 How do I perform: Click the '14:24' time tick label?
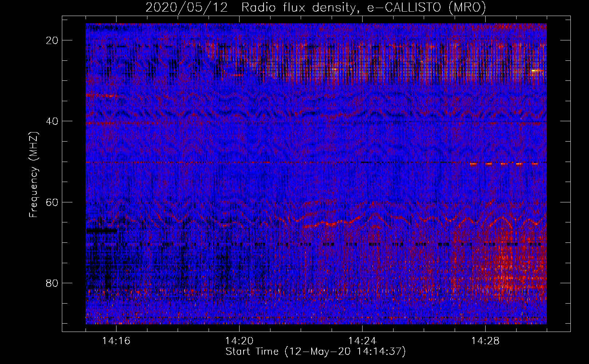coord(362,341)
